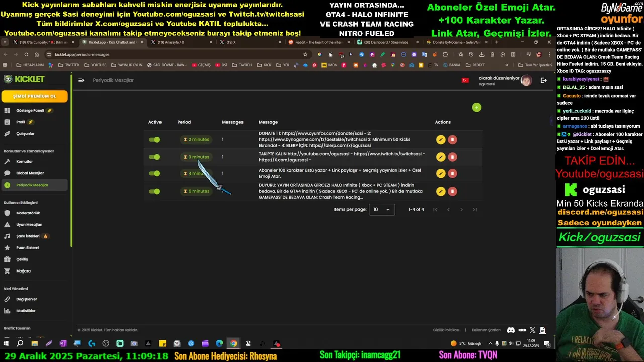Screen dimensions: 644x362
Task: Change language via Turkish flag
Action: point(465,80)
